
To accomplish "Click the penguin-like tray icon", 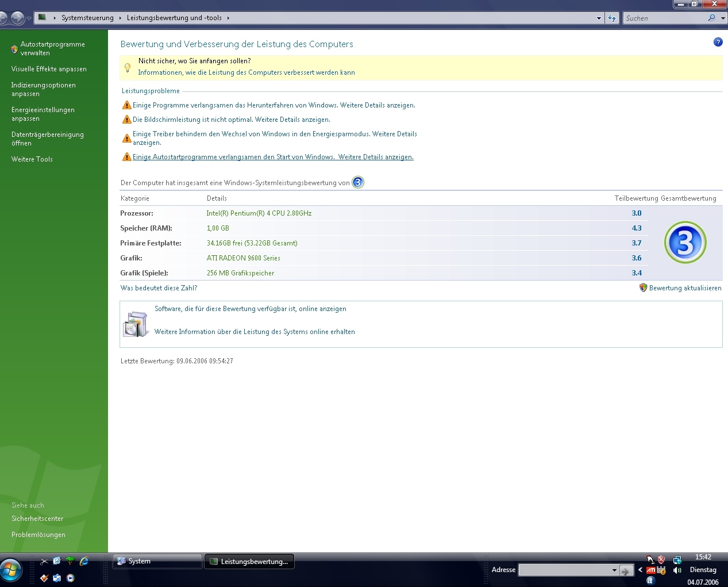I will [650, 559].
